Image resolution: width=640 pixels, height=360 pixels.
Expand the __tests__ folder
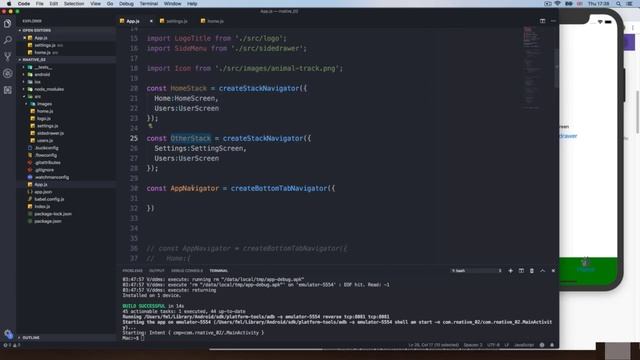pyautogui.click(x=43, y=67)
